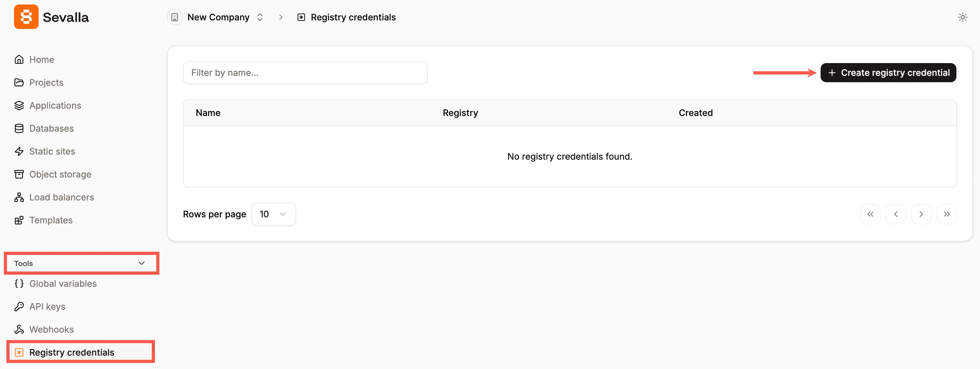Collapse the Tools section chevron
Screen dimensions: 980x369
(141, 263)
